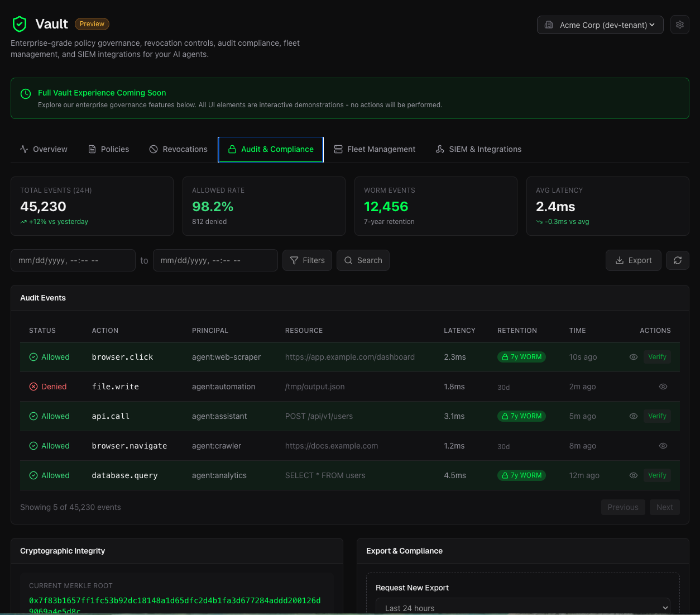This screenshot has height=615, width=700.
Task: Show details for the browser.navigate event
Action: coord(663,446)
